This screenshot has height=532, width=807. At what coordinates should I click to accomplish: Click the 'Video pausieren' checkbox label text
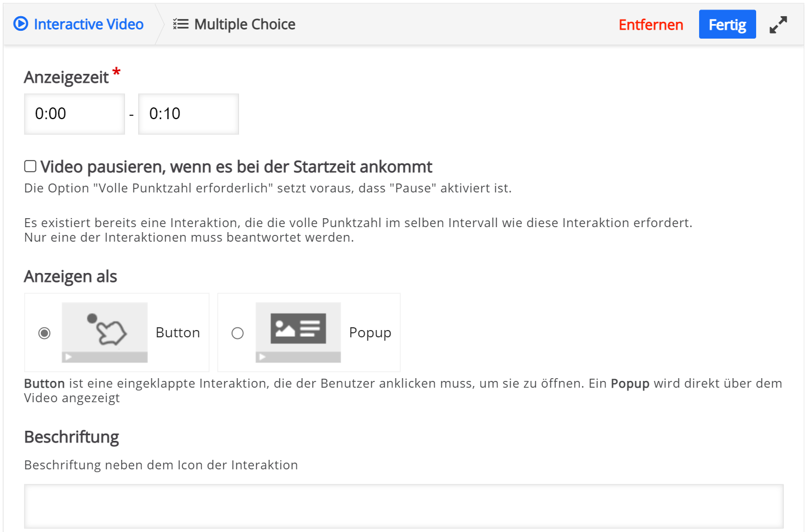coord(236,167)
